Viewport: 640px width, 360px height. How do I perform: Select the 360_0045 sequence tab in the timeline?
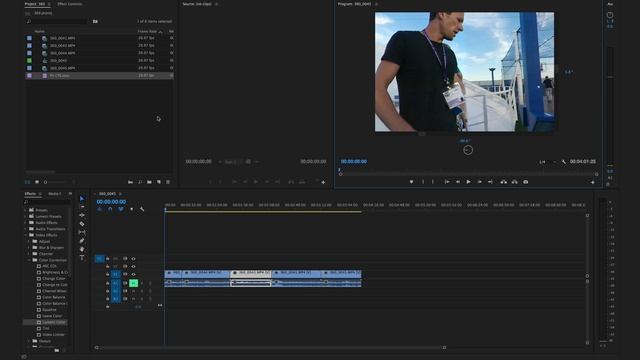tap(107, 193)
